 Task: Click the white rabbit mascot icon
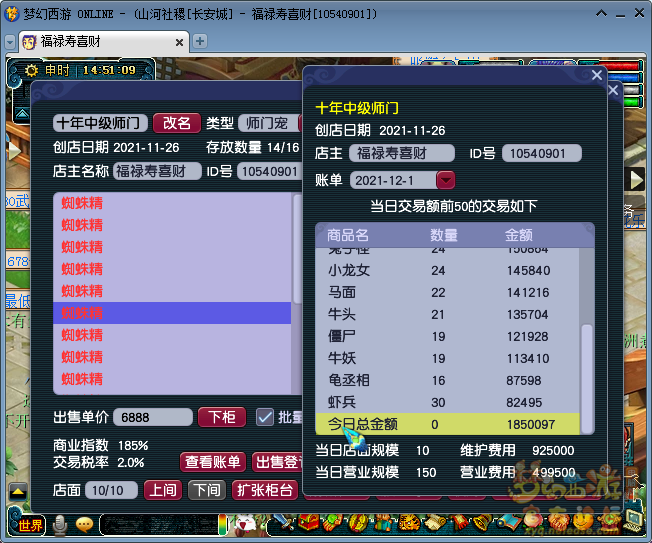coord(245,523)
